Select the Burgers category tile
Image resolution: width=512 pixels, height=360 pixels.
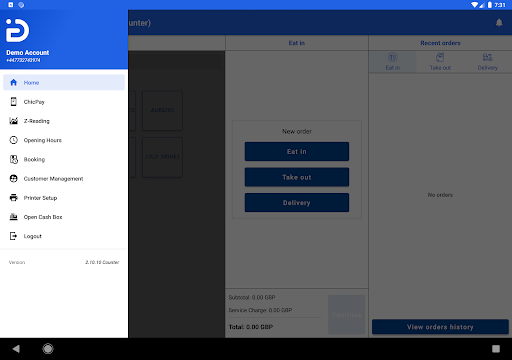pos(162,110)
